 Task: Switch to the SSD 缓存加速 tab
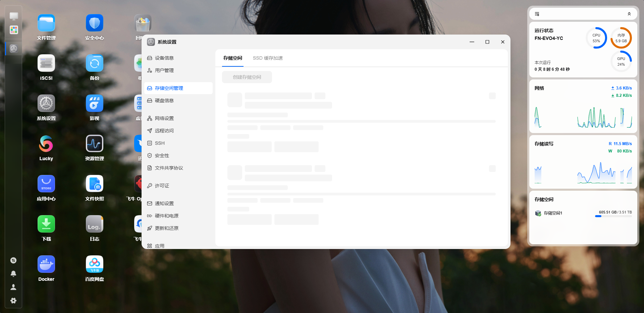click(268, 58)
